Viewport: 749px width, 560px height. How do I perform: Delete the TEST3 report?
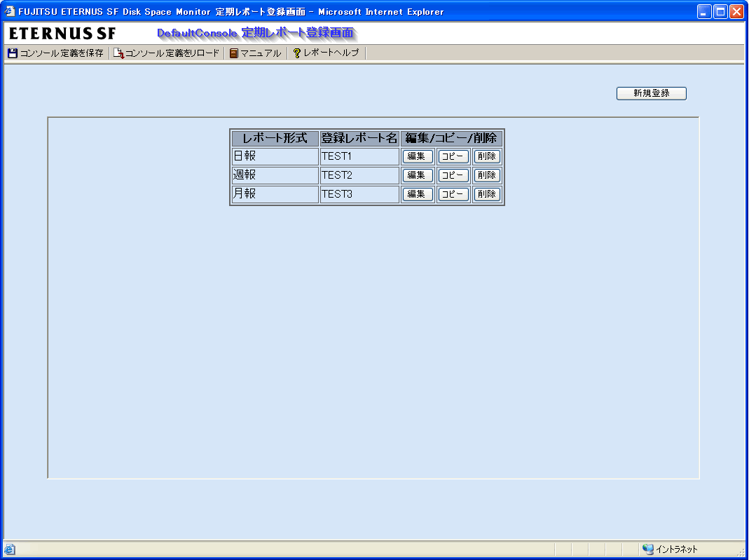pos(487,194)
